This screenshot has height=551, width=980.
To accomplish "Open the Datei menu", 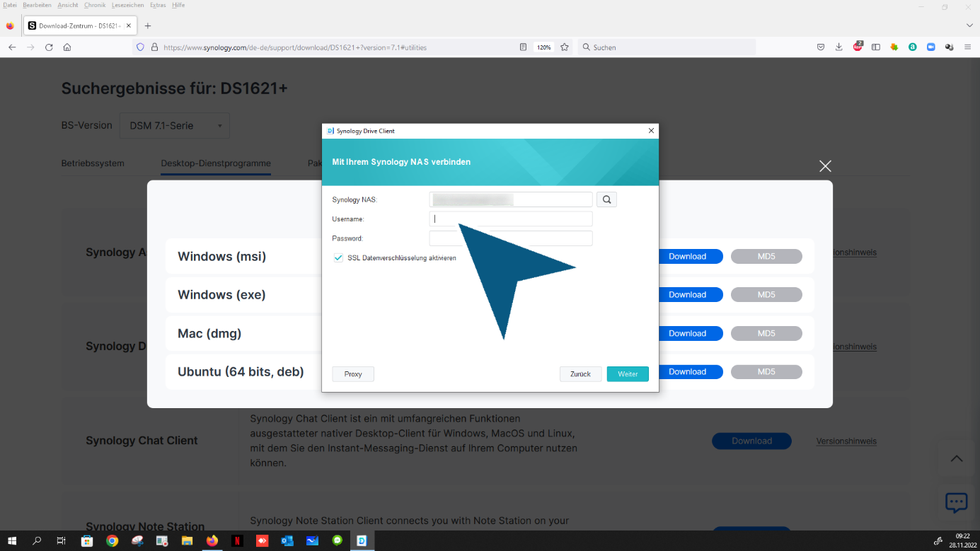I will [x=10, y=5].
